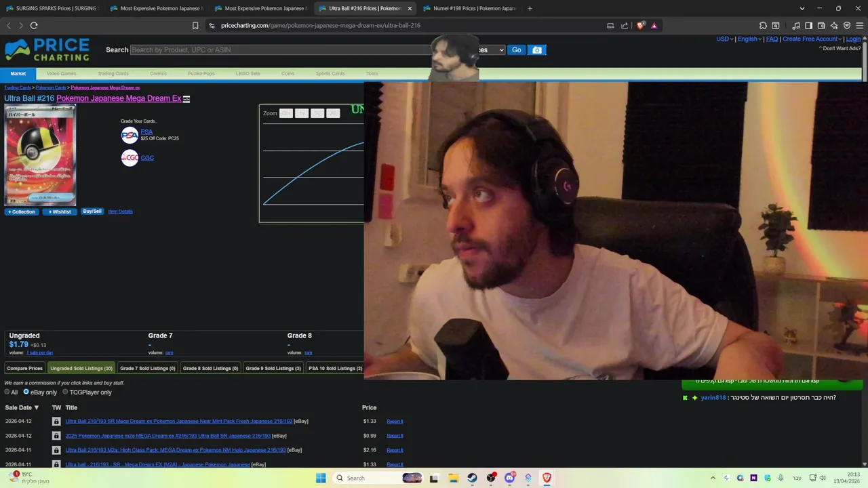Screen dimensions: 868x488
Task: Open the share icon in address bar
Action: (x=625, y=26)
